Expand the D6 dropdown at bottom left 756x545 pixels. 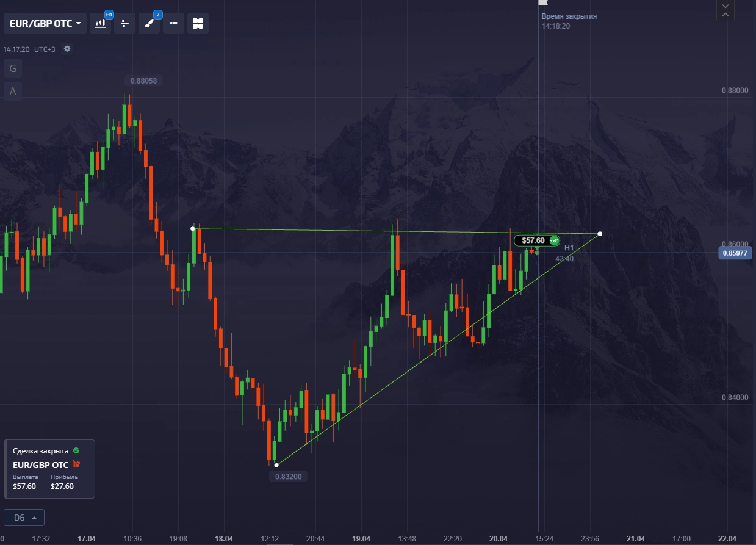point(24,518)
